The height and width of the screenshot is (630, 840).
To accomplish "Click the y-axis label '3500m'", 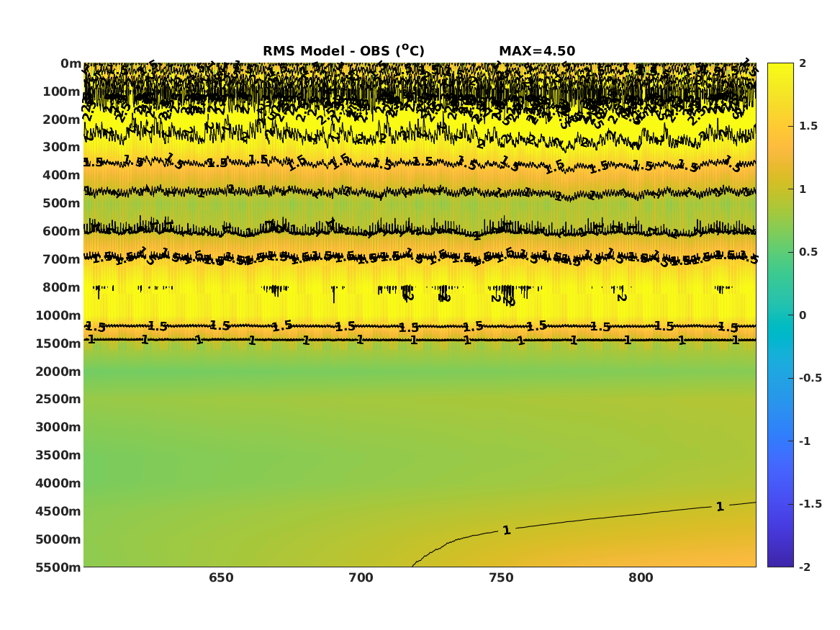I will coord(58,455).
